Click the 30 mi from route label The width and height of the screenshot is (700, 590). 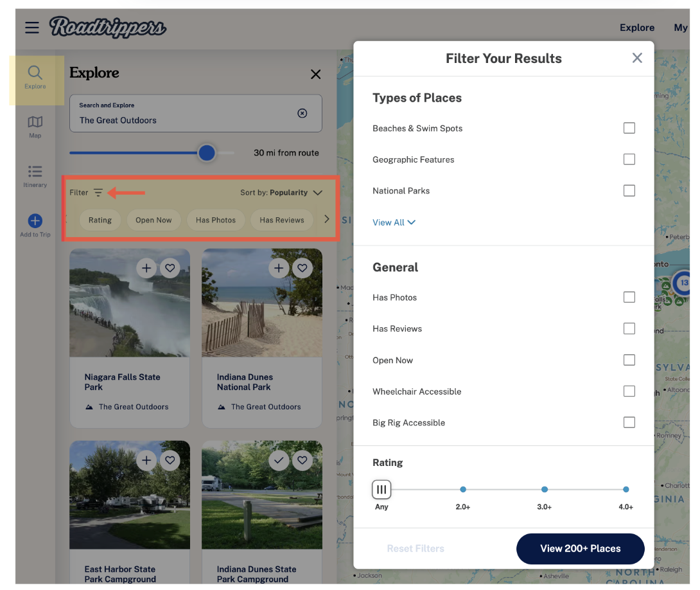[x=286, y=153]
